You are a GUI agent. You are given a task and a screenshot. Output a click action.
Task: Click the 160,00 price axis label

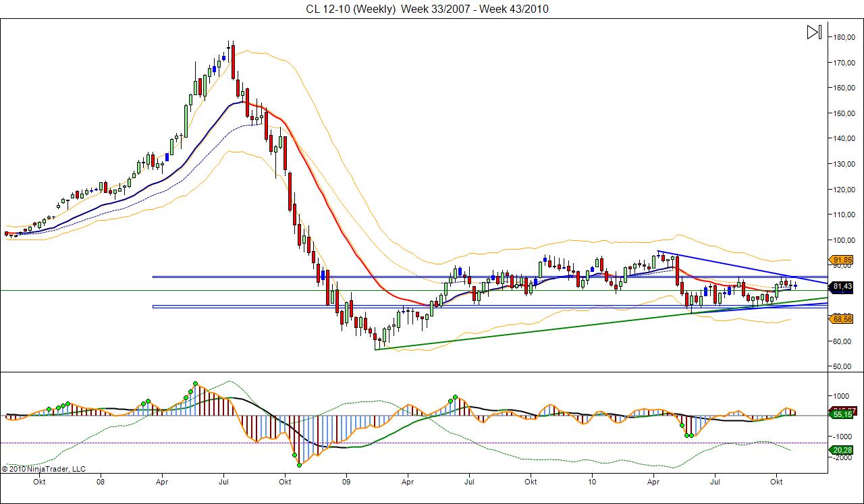843,88
